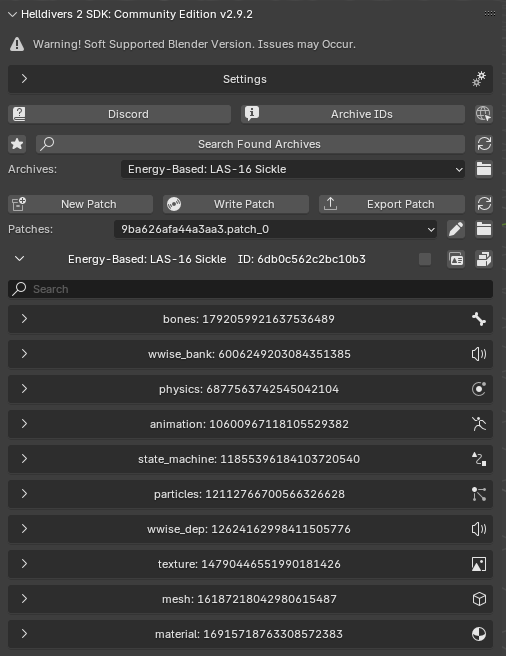Click 'wwise_dep: 12624162998411505776' label
The image size is (506, 656).
[x=249, y=529]
